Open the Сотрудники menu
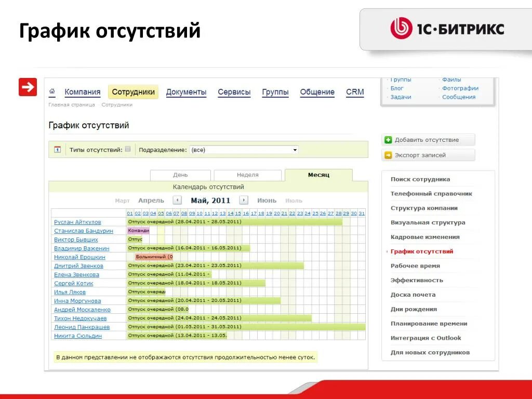 [x=134, y=92]
